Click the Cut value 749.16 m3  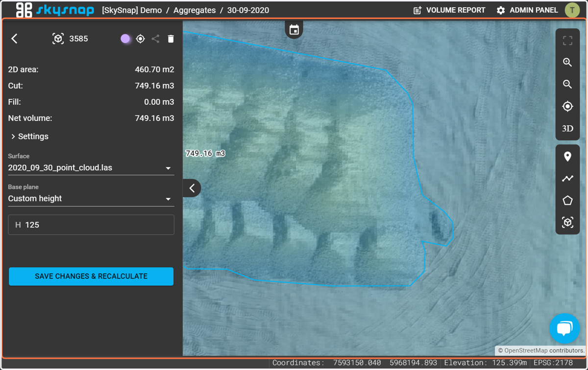click(154, 86)
